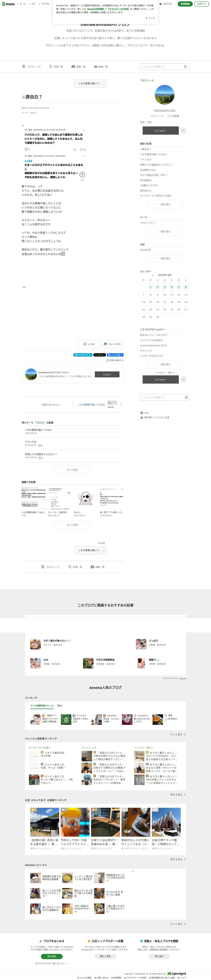Open 記事一覧 tab in top navigation

coord(56,67)
